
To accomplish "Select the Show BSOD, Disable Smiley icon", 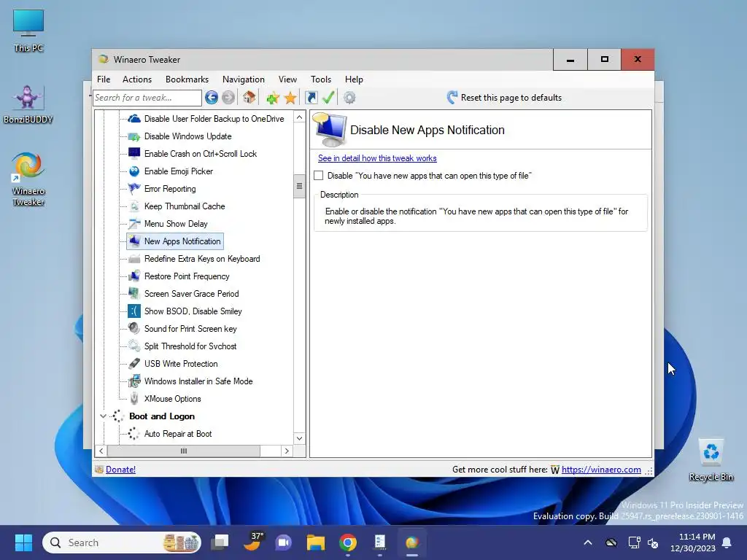I will 134,311.
